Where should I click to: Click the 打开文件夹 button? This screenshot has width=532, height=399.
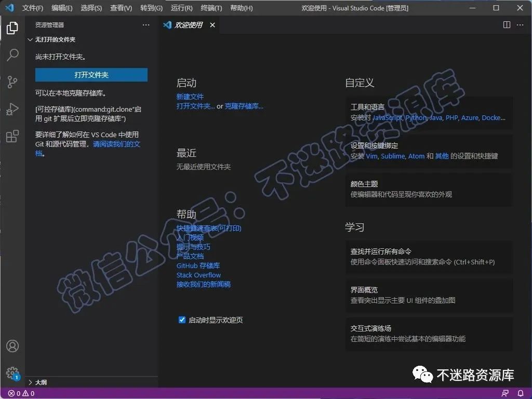tap(91, 75)
